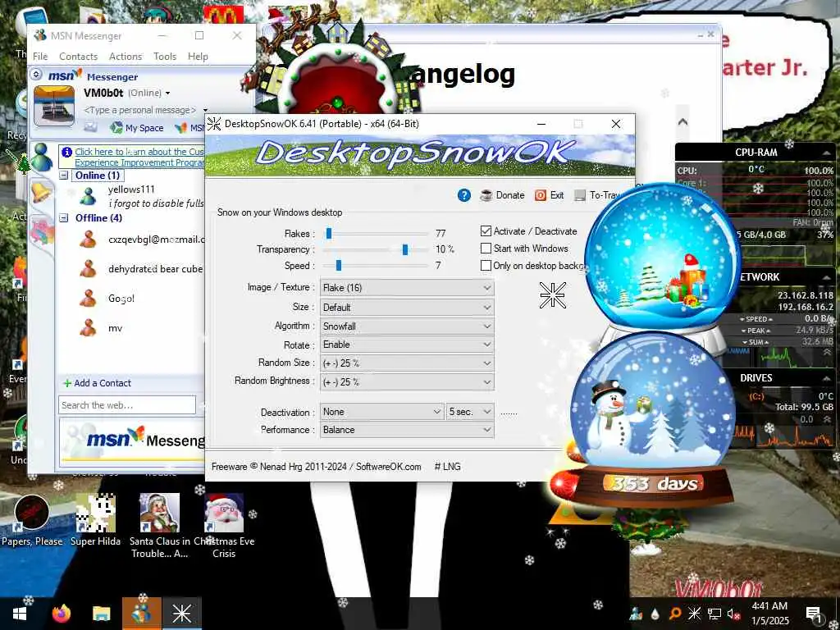Open the Tools menu in MSN Messenger
Viewport: 840px width, 630px height.
click(x=164, y=57)
